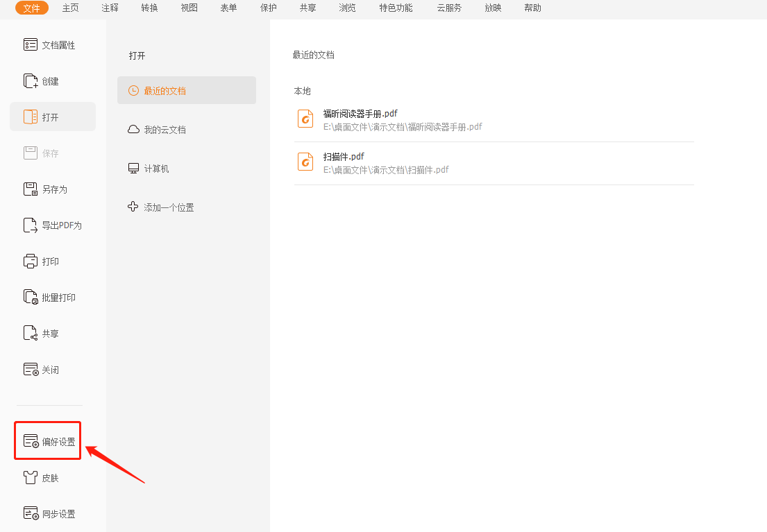Choose 计算机 computer location

tap(155, 169)
